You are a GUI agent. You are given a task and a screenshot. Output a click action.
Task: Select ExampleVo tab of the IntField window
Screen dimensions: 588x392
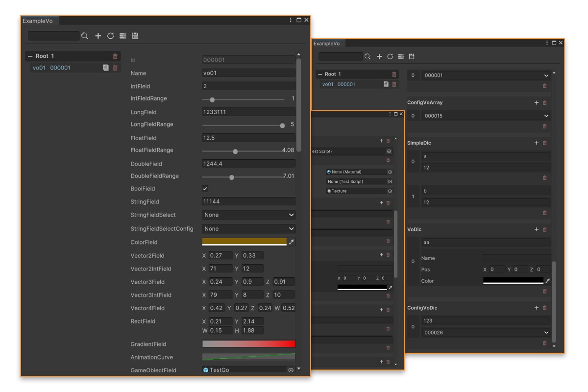(x=37, y=21)
